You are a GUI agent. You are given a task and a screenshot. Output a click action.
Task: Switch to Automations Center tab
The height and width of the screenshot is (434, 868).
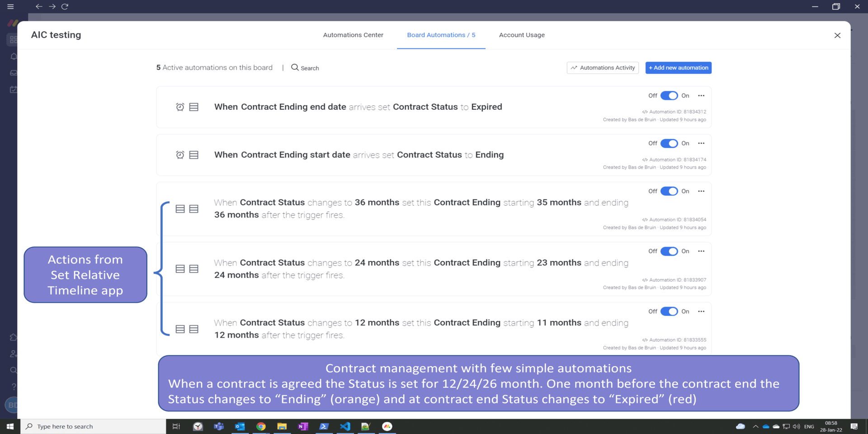353,35
